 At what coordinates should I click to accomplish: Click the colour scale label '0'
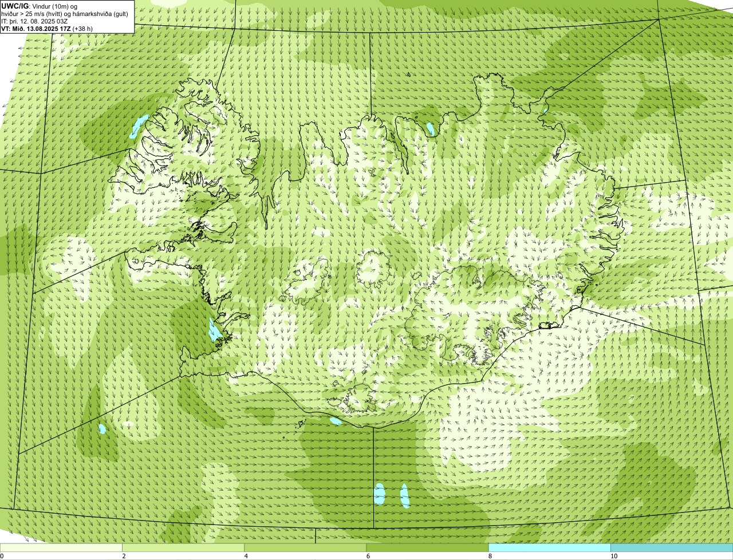pyautogui.click(x=2, y=556)
